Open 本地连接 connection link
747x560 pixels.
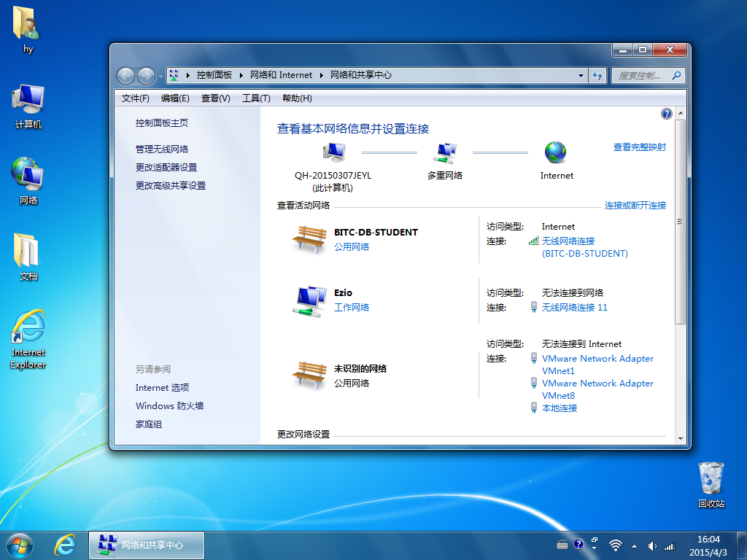point(560,408)
